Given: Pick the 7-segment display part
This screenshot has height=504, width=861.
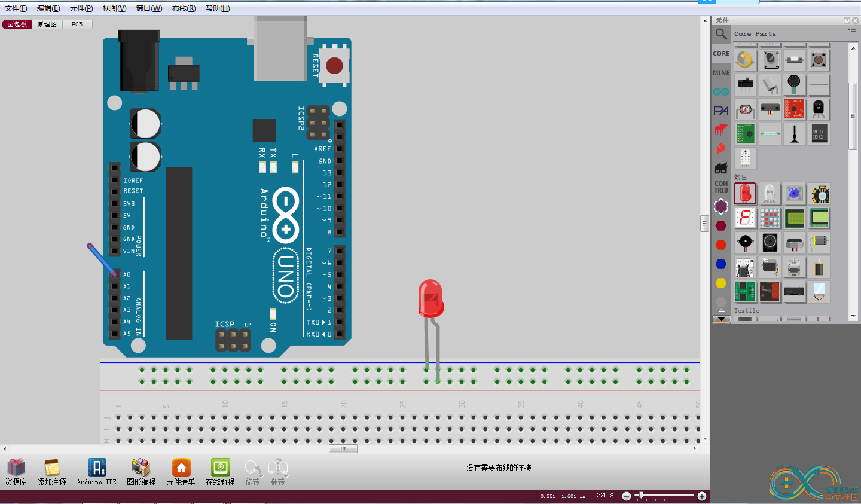Looking at the screenshot, I should tap(746, 218).
